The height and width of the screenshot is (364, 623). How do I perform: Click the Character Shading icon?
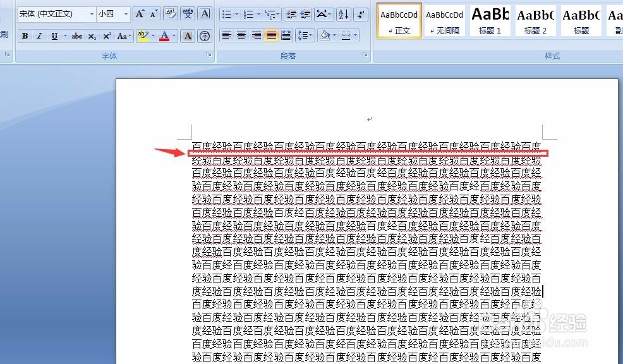pyautogui.click(x=188, y=36)
